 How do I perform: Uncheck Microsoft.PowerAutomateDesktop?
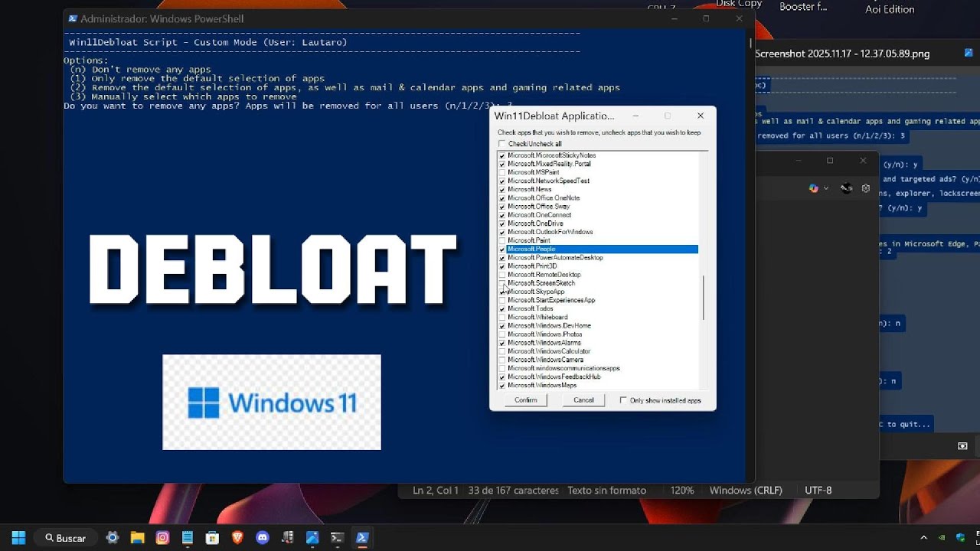pos(502,258)
